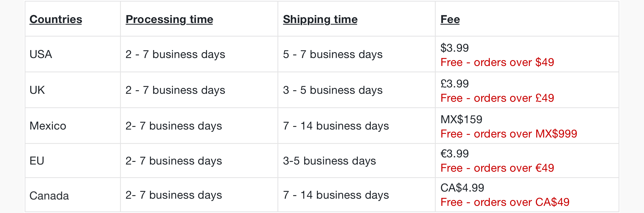This screenshot has width=644, height=213.
Task: Click the '5 - 7 business days' USA shipping time
Action: point(333,54)
